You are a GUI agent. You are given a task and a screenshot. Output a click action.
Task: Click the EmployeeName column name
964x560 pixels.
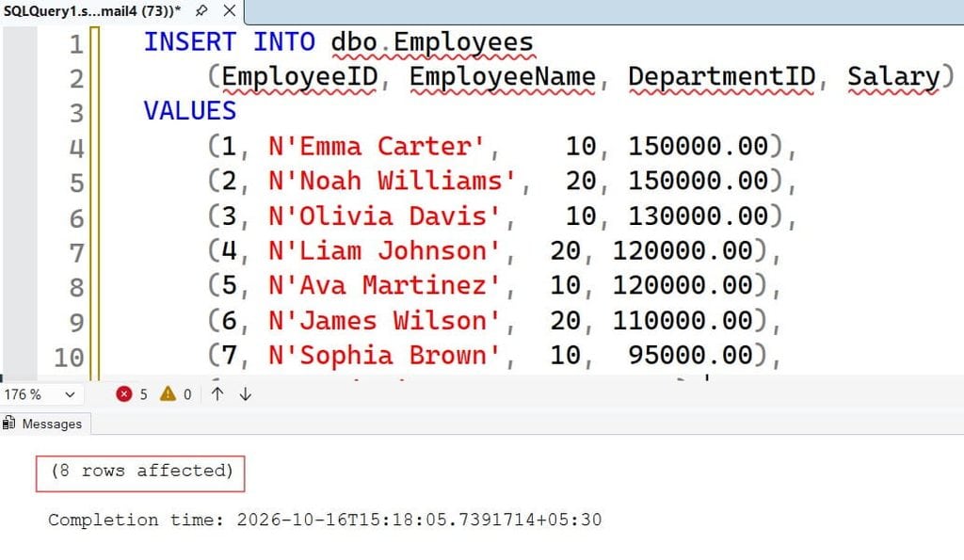point(503,77)
